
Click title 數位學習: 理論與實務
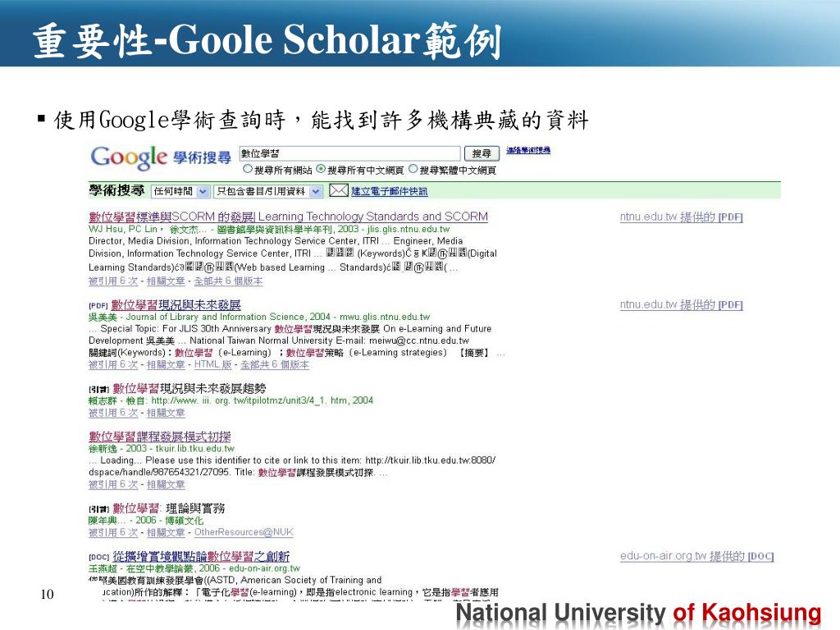pyautogui.click(x=169, y=509)
